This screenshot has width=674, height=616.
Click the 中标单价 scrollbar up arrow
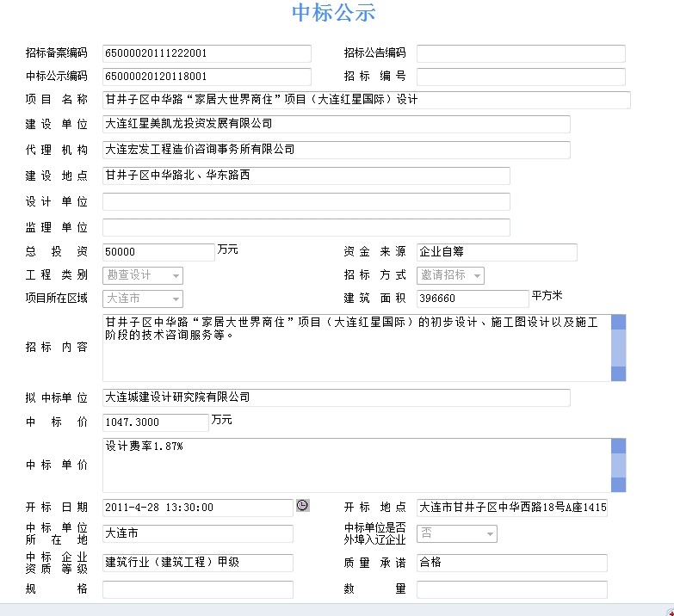619,446
